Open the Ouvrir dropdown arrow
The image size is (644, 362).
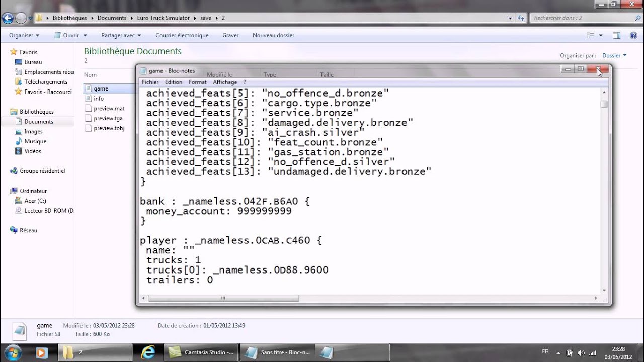[x=85, y=35]
